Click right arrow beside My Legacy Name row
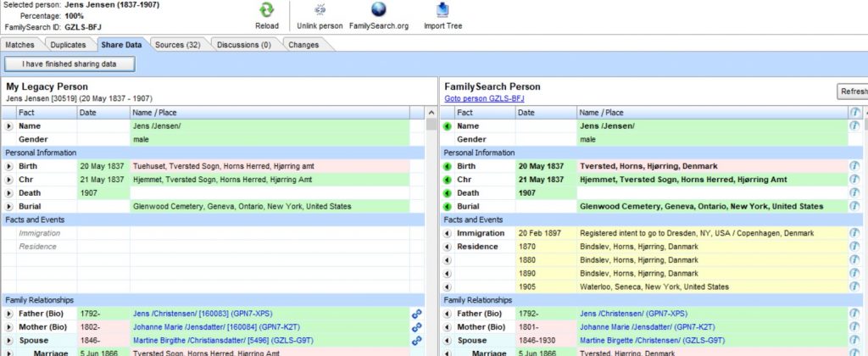 [x=8, y=126]
